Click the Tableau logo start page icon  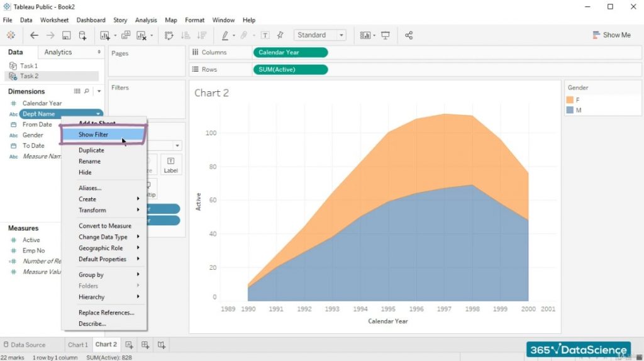(x=11, y=35)
